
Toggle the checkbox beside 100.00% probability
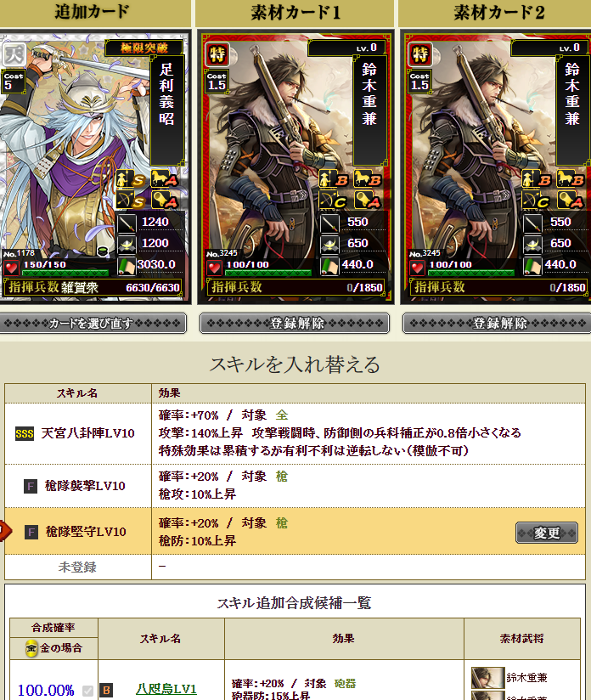tap(88, 691)
